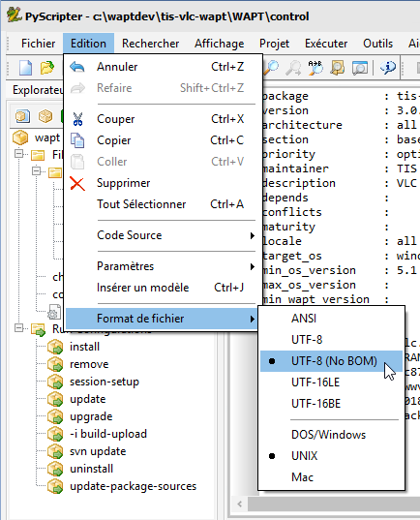Select UTF-16BE encoding
Image resolution: width=420 pixels, height=520 pixels.
pyautogui.click(x=332, y=404)
